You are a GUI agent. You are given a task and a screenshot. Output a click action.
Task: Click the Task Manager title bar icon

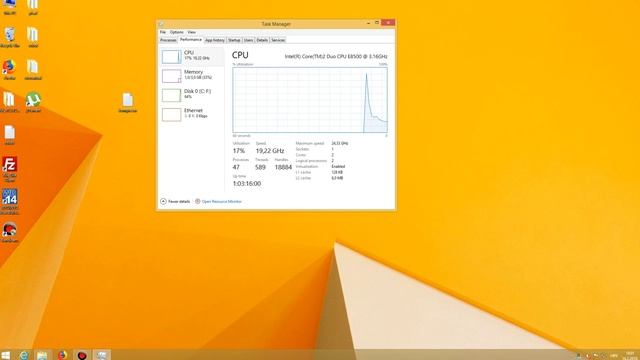tap(161, 24)
